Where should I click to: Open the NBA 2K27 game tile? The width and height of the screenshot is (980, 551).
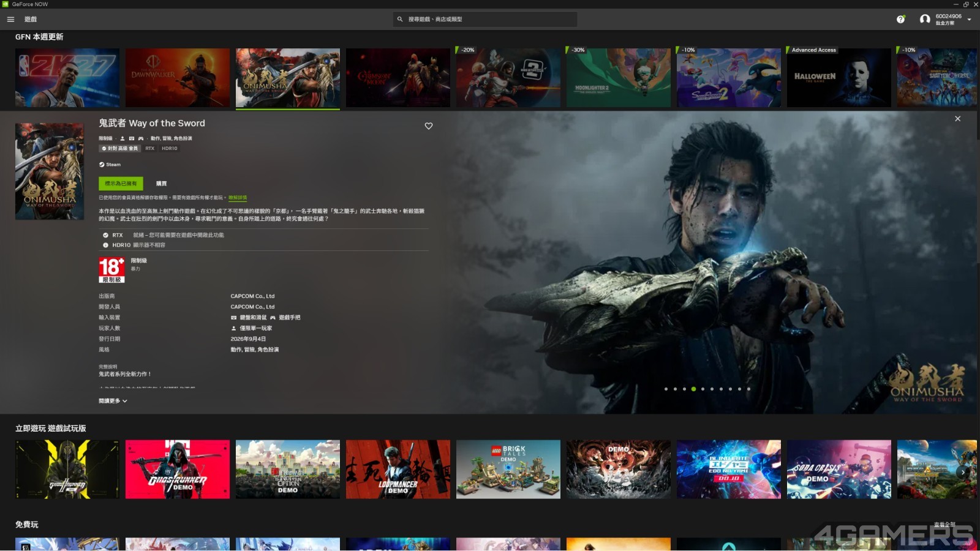coord(67,78)
